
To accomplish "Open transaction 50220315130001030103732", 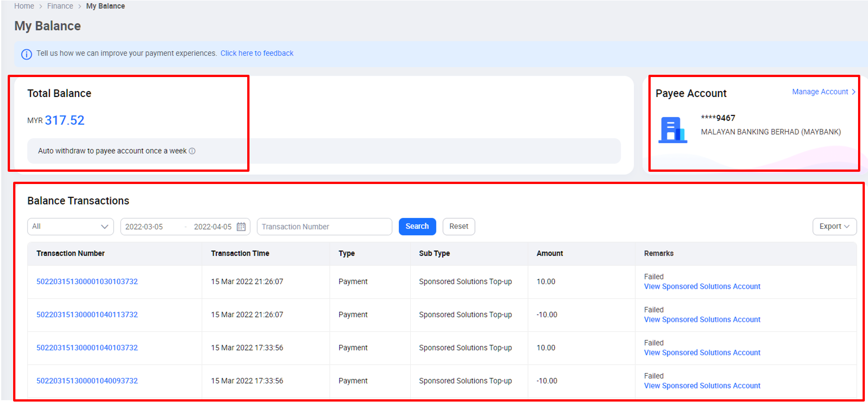I will pyautogui.click(x=87, y=281).
